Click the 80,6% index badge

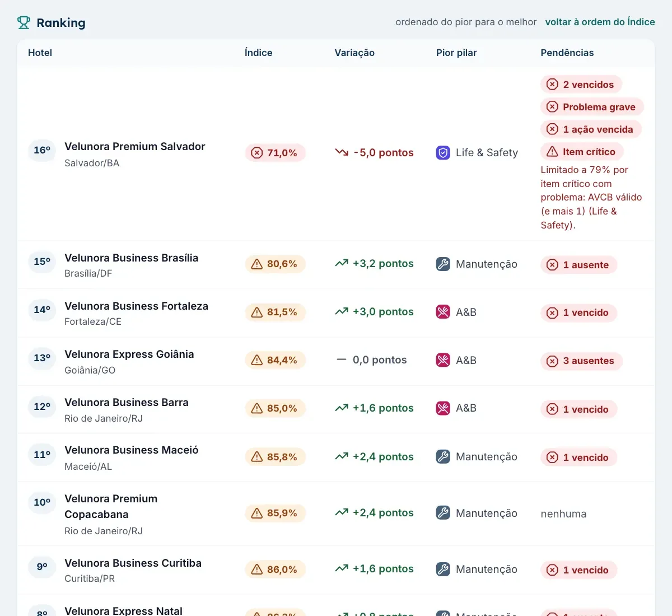pos(275,264)
